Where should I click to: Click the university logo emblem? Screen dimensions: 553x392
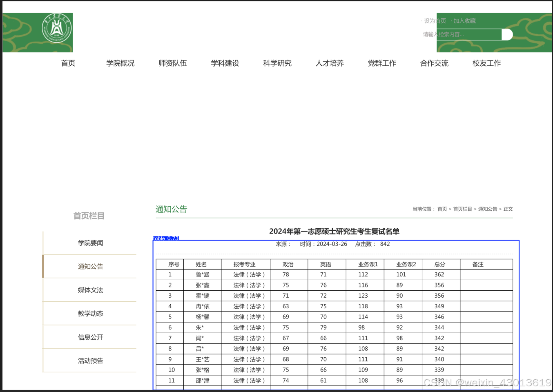[57, 28]
